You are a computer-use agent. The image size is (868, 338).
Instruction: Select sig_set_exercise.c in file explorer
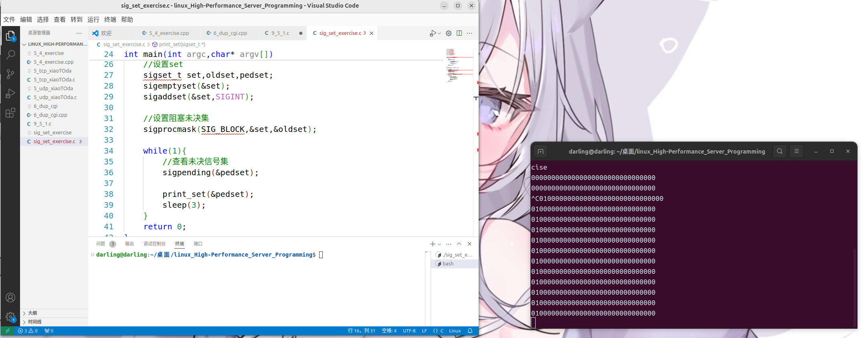(55, 141)
